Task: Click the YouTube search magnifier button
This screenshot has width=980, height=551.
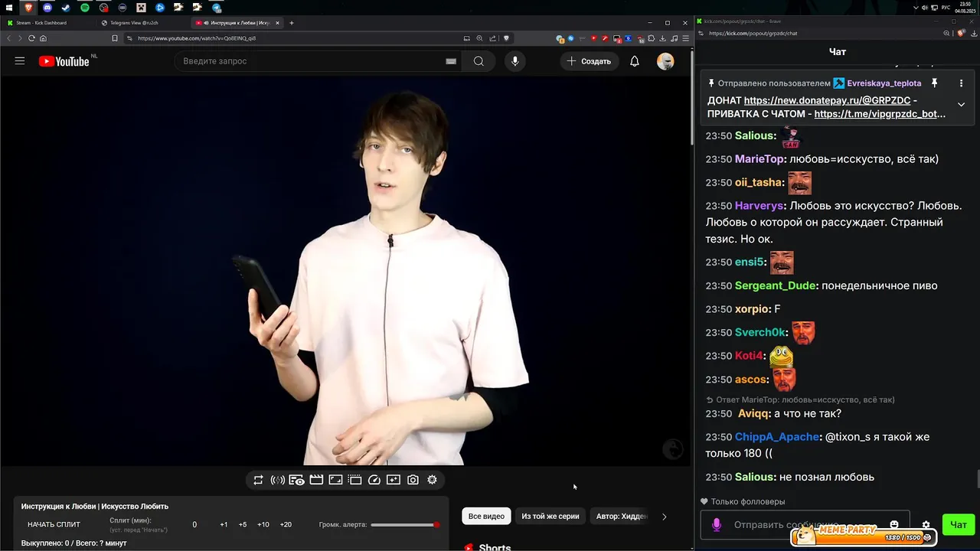Action: coord(479,61)
